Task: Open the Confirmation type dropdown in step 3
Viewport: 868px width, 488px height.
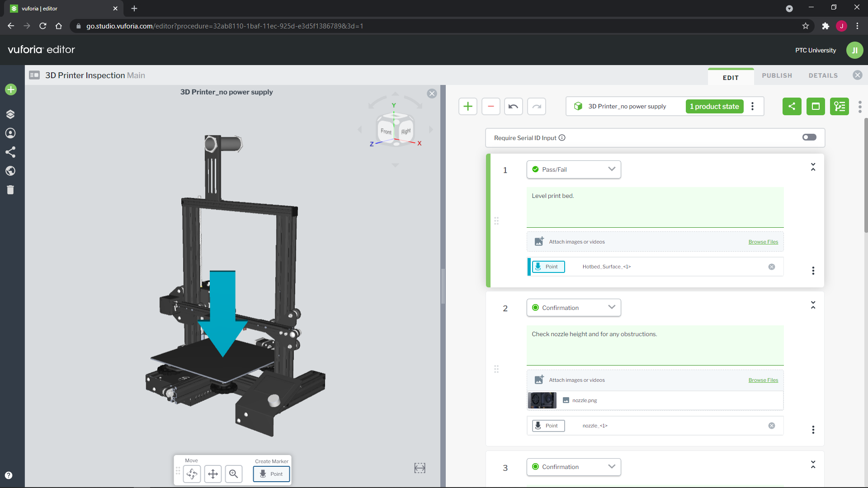Action: 574,467
